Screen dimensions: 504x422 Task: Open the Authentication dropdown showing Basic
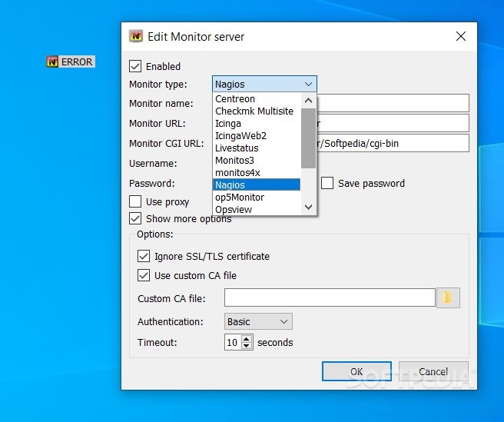coord(258,321)
